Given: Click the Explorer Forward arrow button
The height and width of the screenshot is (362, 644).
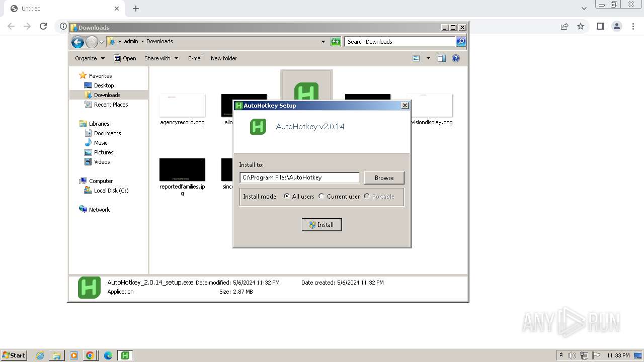Looking at the screenshot, I should [x=92, y=42].
